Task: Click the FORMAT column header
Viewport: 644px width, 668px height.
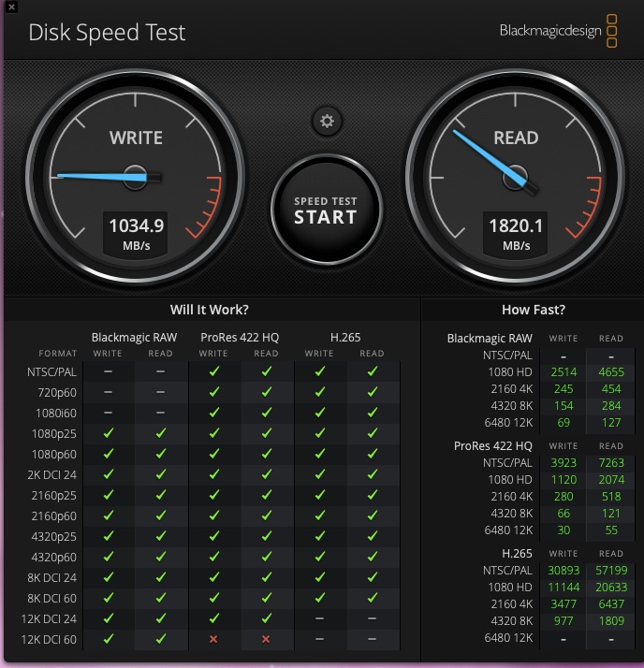Action: (58, 353)
